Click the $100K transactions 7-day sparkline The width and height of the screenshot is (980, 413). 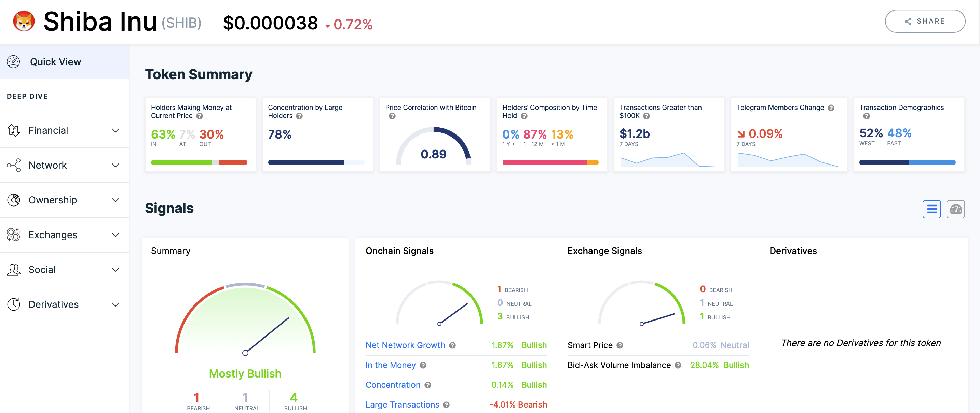(668, 160)
